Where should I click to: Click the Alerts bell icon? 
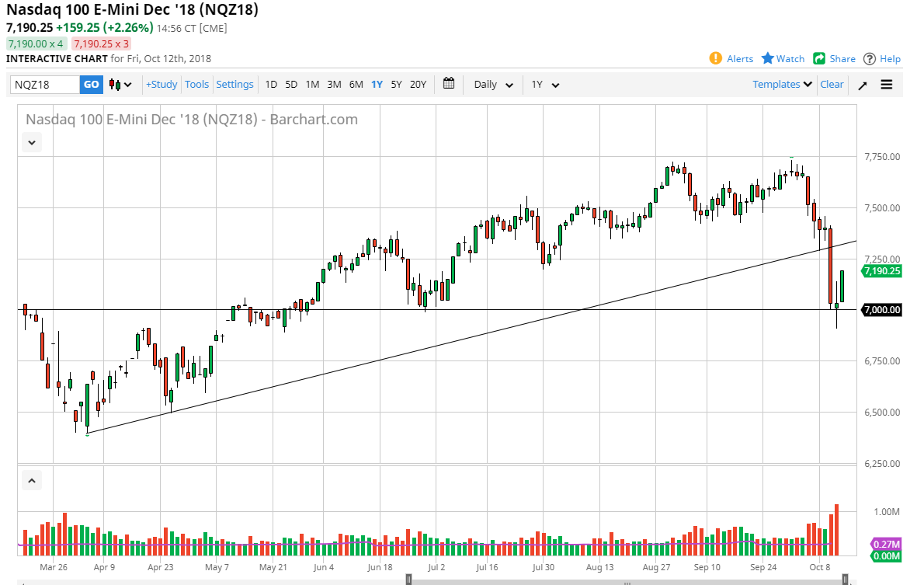[715, 58]
